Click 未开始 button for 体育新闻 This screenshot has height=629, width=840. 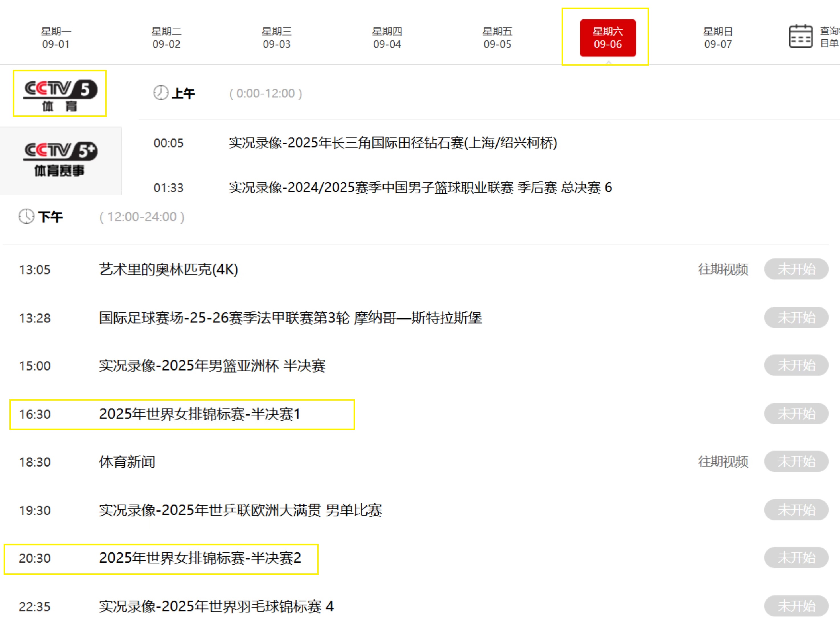coord(796,461)
